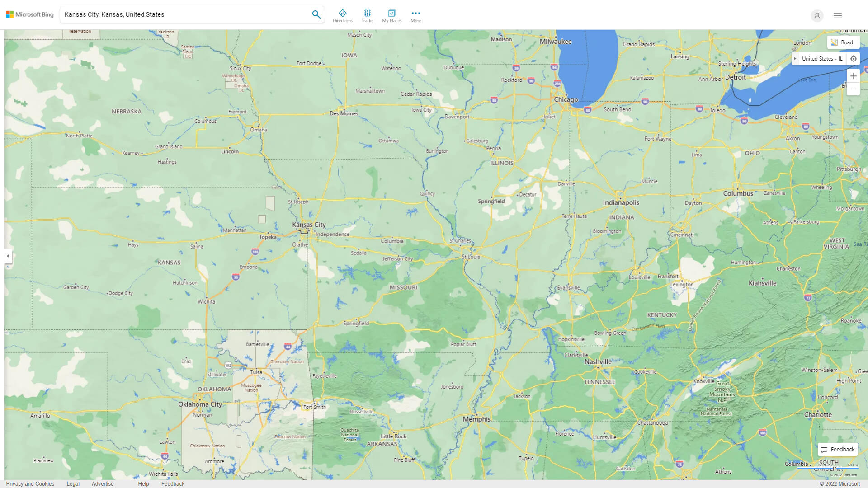Open the hamburger menu
Screen dimensions: 868x488
tap(838, 15)
